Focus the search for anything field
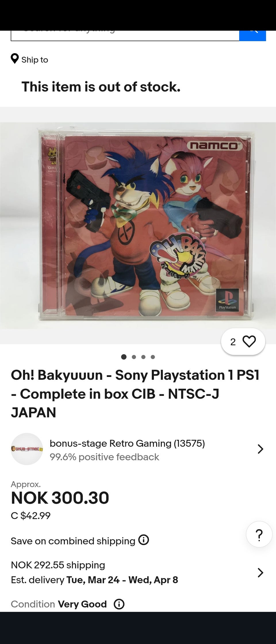This screenshot has width=276, height=644. (x=125, y=36)
